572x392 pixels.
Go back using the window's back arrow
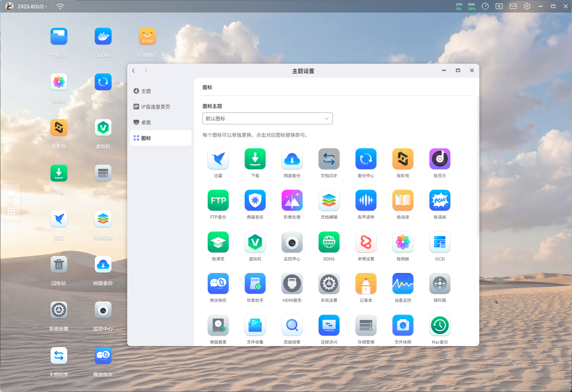[134, 71]
